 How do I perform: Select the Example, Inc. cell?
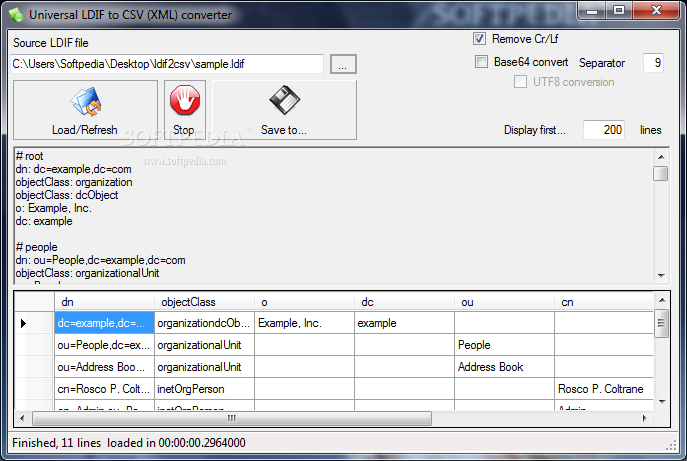pos(304,323)
